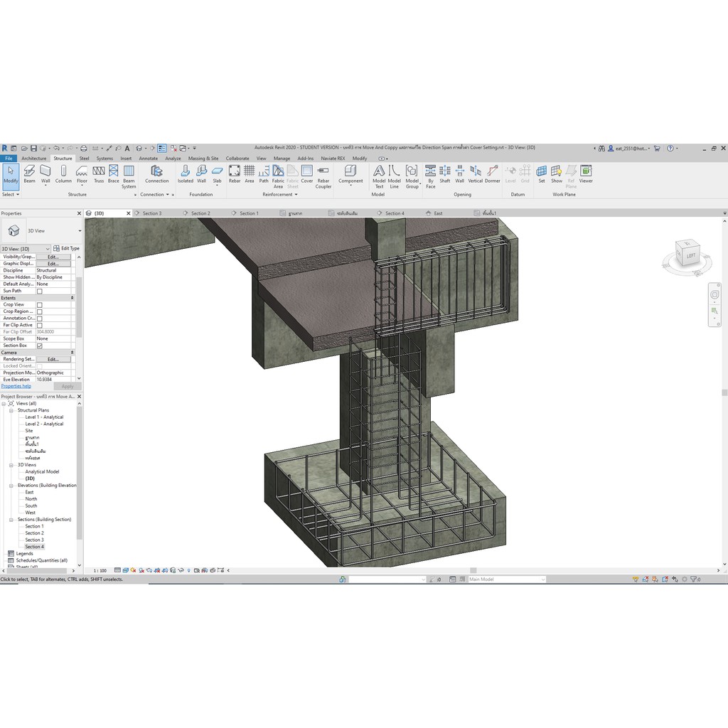This screenshot has width=728, height=728.
Task: Select the Model Text tool
Action: click(379, 177)
